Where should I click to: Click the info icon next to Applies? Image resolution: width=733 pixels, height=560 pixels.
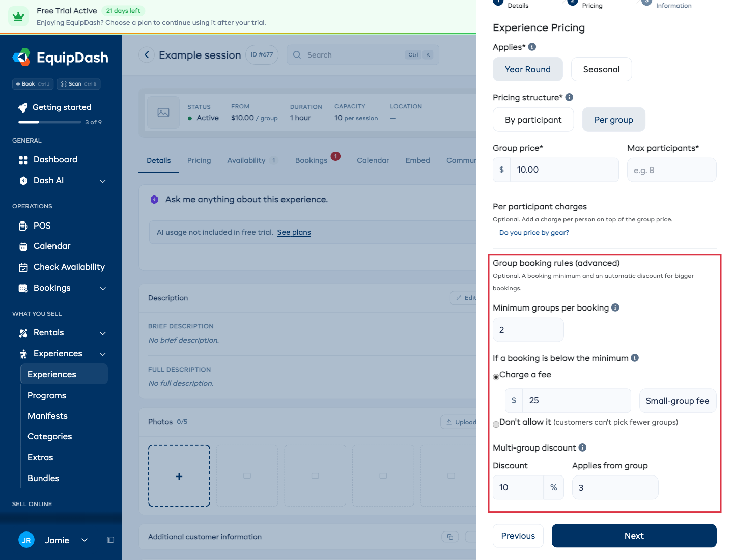click(532, 47)
